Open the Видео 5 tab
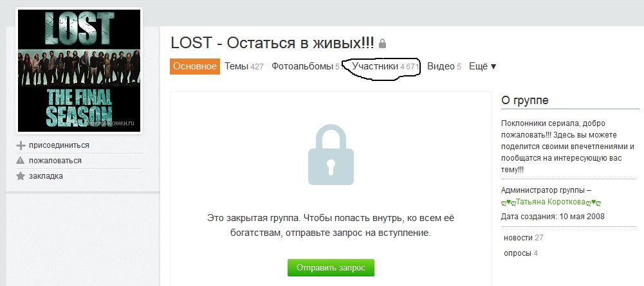Viewport: 644px width, 286px height. point(444,66)
